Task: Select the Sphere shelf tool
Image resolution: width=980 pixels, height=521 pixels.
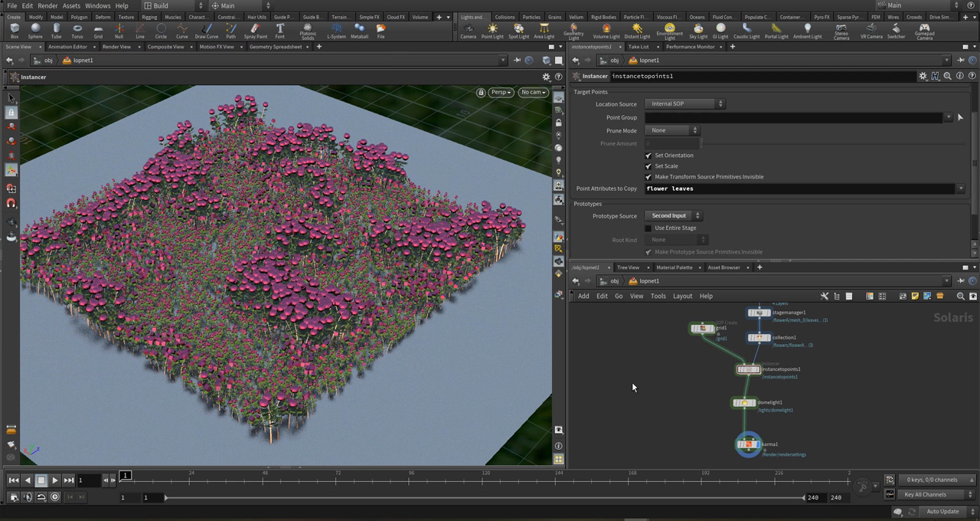Action: click(x=35, y=31)
